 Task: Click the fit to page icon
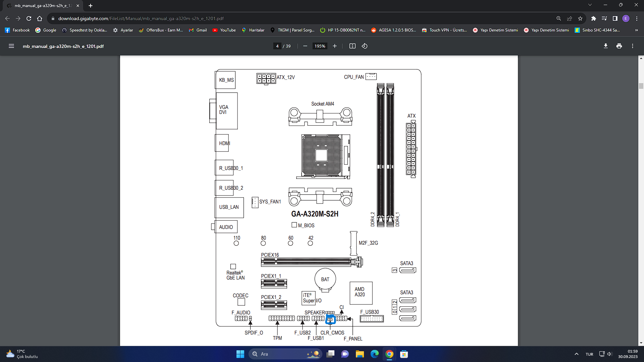[x=352, y=46]
